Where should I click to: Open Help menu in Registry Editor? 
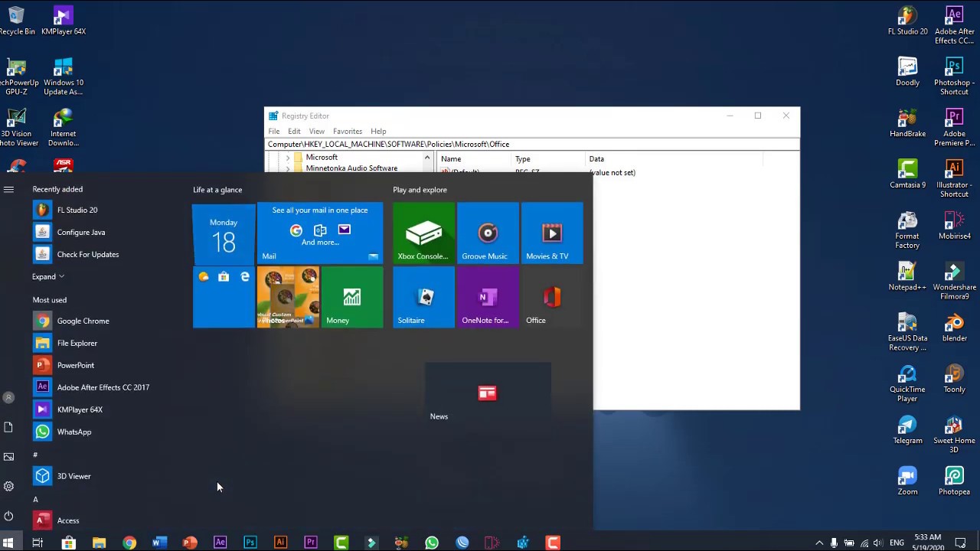click(x=378, y=131)
